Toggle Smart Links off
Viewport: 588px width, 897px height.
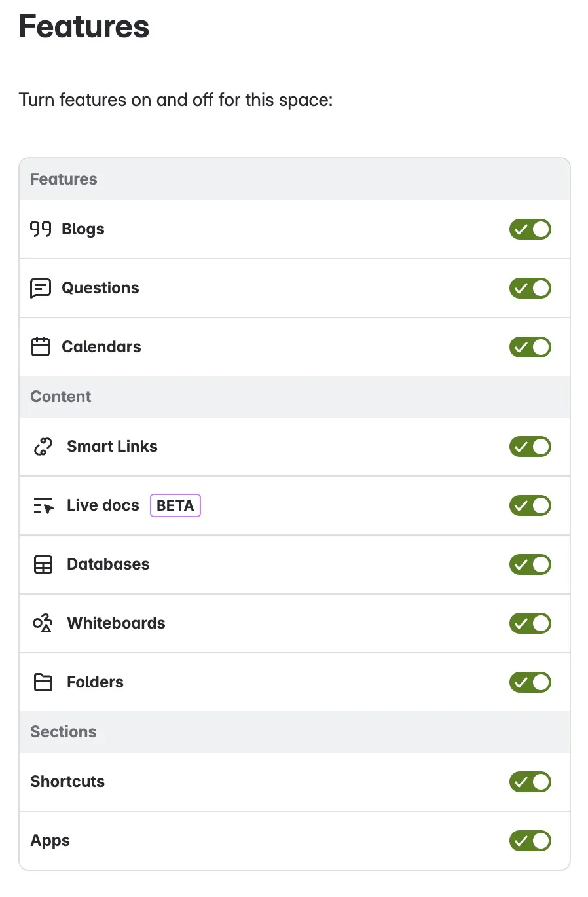coord(530,447)
